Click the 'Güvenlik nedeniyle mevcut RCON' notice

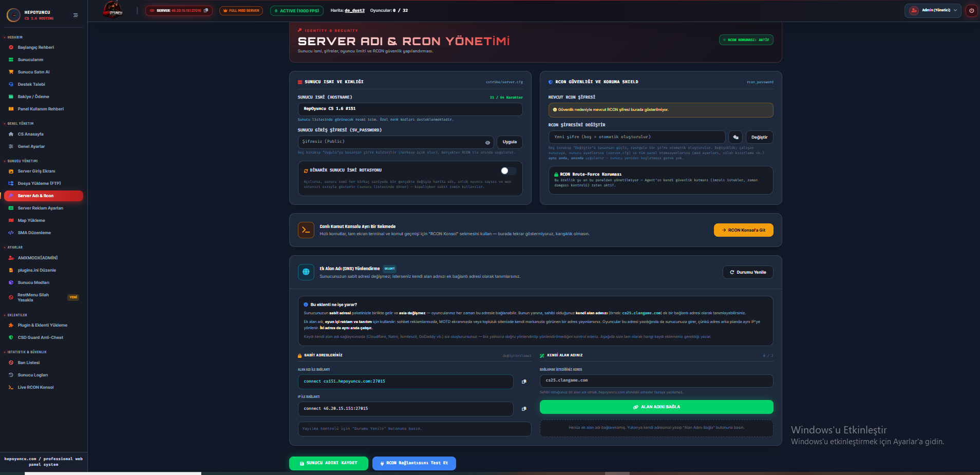(661, 109)
